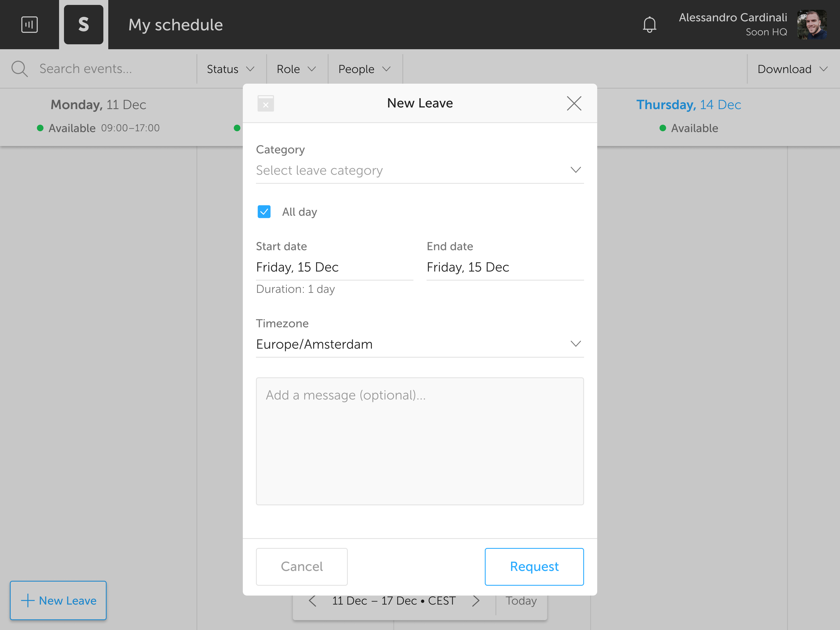Image resolution: width=840 pixels, height=630 pixels.
Task: Click the leave calendar icon in dialog header
Action: [266, 103]
